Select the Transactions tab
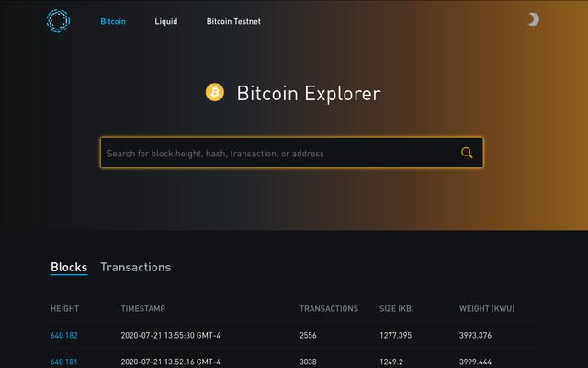The image size is (588, 368). click(135, 267)
